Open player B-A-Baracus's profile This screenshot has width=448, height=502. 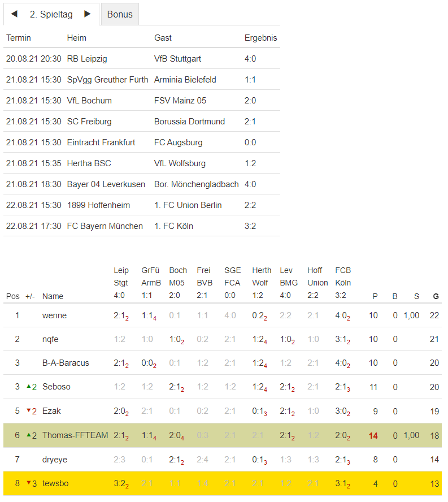click(x=66, y=363)
